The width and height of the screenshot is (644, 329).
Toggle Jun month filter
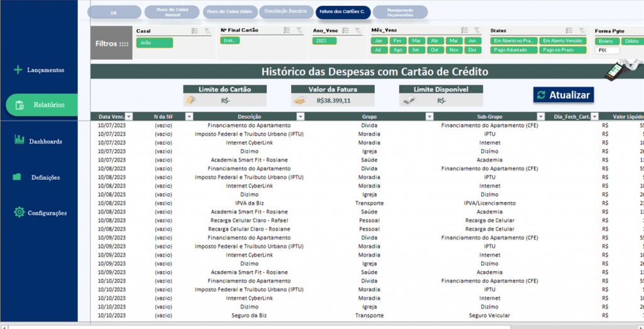pos(473,41)
